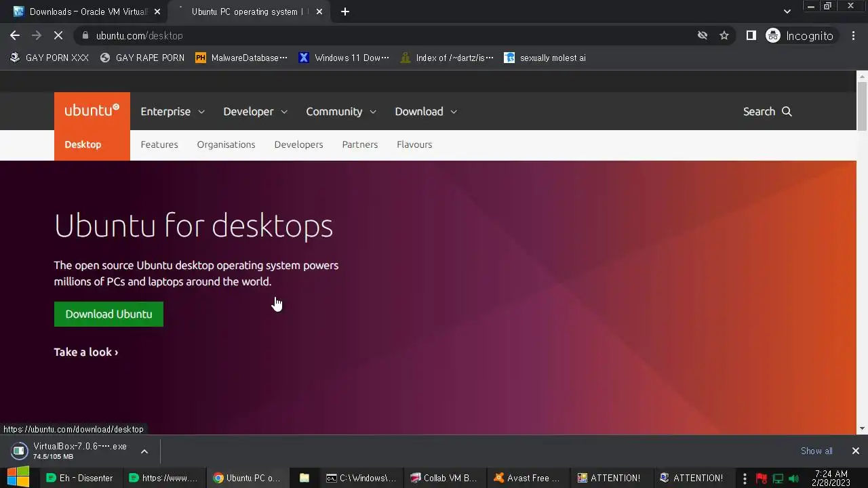Click the green Download Ubuntu button
Viewport: 868px width, 488px height.
coord(108,314)
